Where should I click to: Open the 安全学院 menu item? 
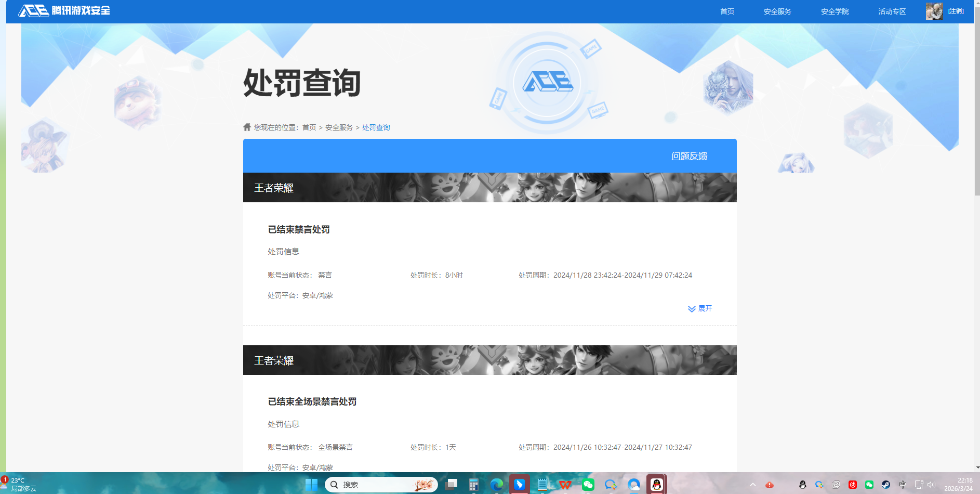point(834,11)
